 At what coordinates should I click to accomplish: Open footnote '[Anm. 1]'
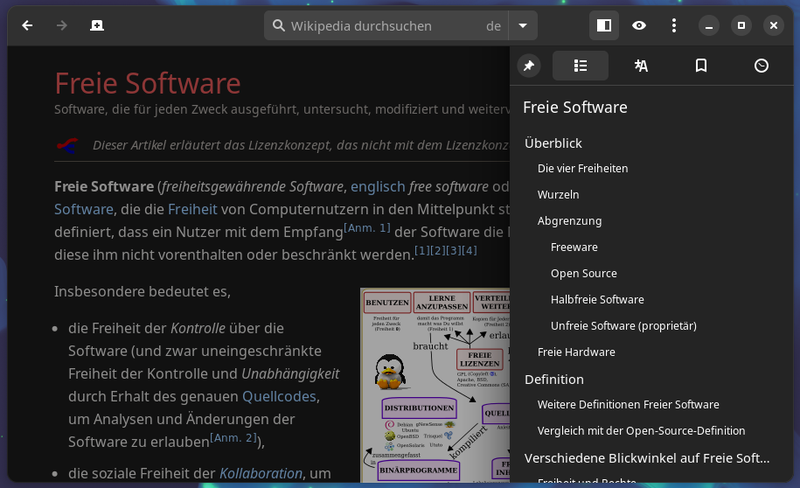[367, 228]
